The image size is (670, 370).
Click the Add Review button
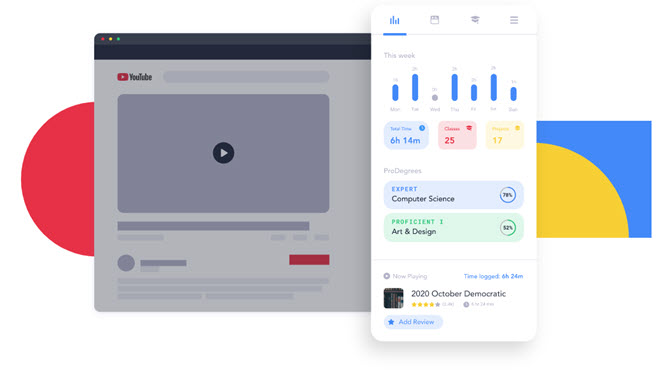[x=413, y=322]
